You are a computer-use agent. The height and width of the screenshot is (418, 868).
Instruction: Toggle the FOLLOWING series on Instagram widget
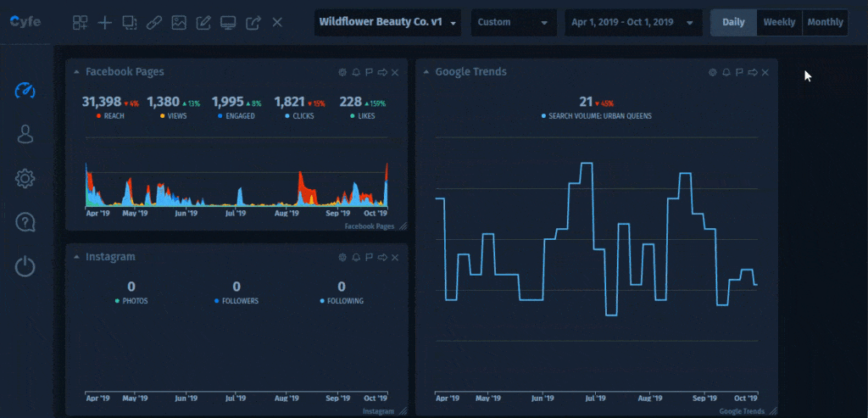(x=342, y=301)
